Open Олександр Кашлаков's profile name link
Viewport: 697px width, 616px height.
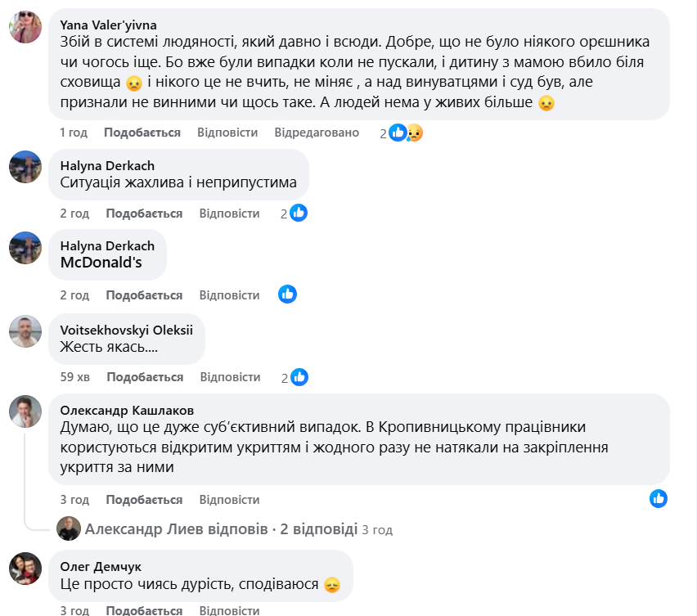tap(127, 411)
